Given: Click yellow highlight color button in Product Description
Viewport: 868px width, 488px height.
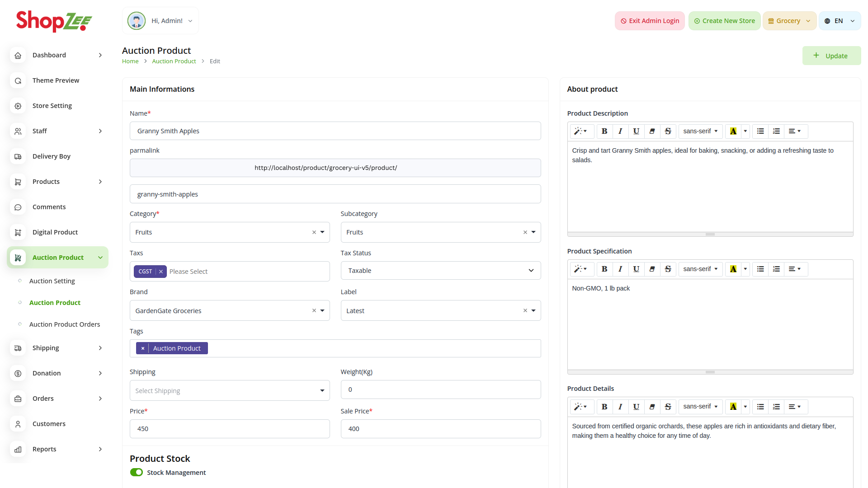Looking at the screenshot, I should pos(733,131).
